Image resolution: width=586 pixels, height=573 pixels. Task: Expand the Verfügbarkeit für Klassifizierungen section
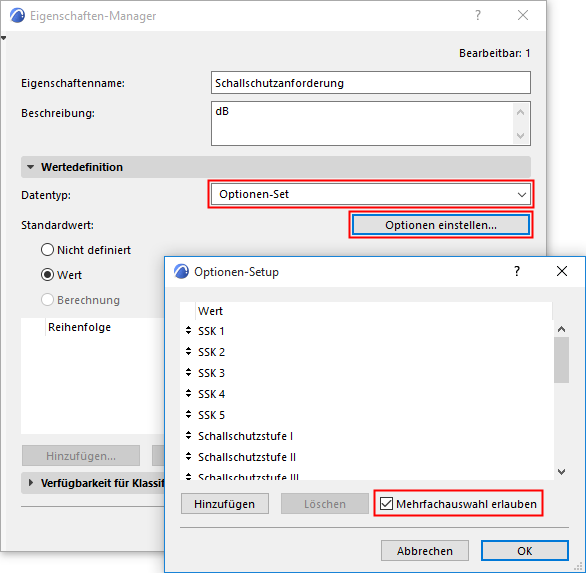[x=31, y=483]
